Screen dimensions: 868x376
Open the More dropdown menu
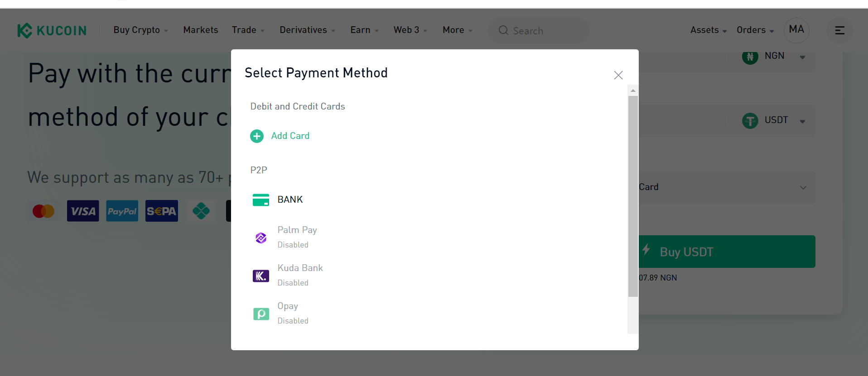pos(458,30)
